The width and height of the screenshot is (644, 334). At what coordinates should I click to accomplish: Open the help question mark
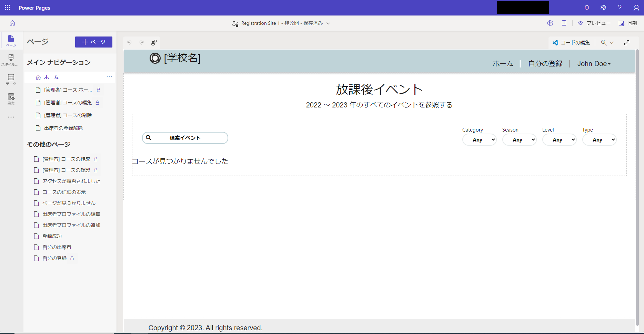pyautogui.click(x=619, y=8)
